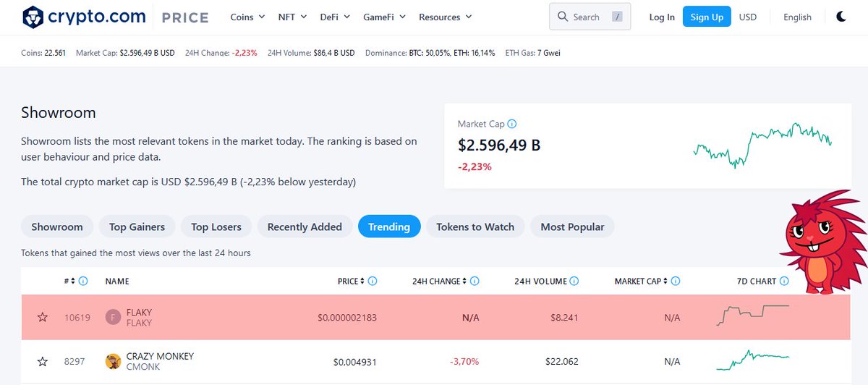Click the red porcupine mascot image

pyautogui.click(x=823, y=242)
